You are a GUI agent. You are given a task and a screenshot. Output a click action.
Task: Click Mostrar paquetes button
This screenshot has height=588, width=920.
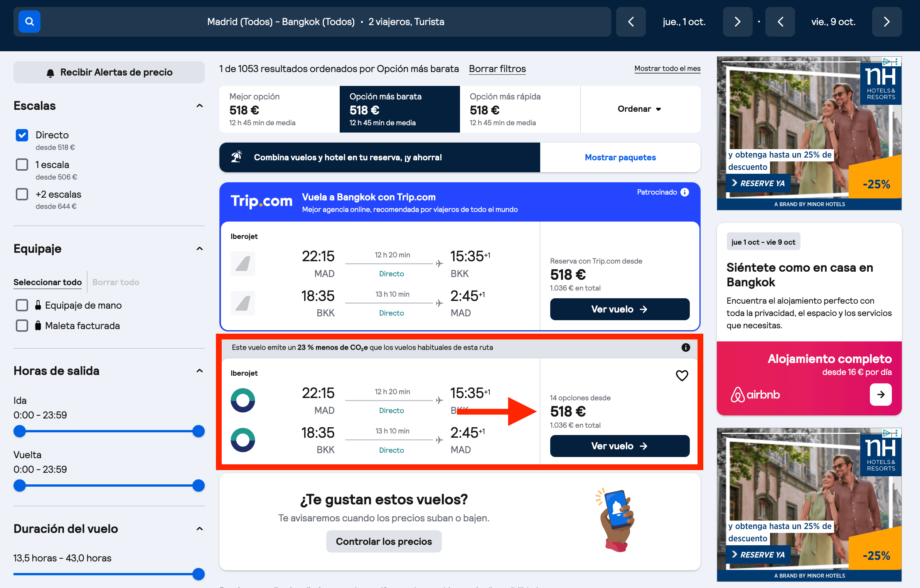(620, 157)
